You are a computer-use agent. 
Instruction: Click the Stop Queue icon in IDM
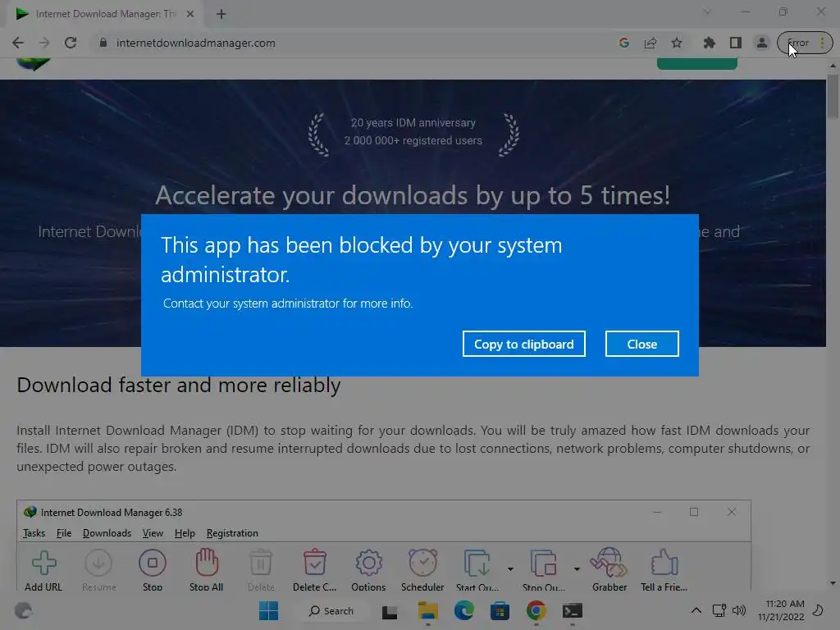543,570
